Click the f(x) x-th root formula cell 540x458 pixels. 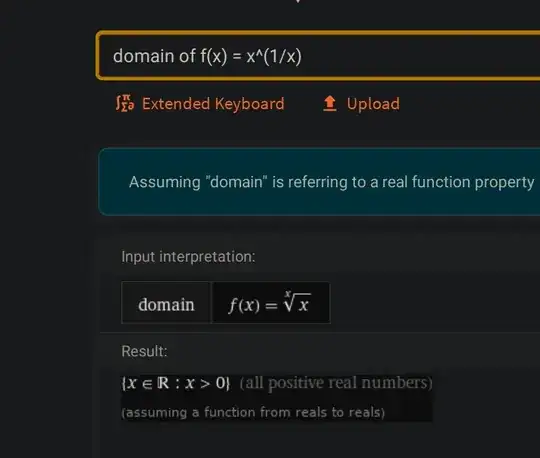pyautogui.click(x=271, y=303)
